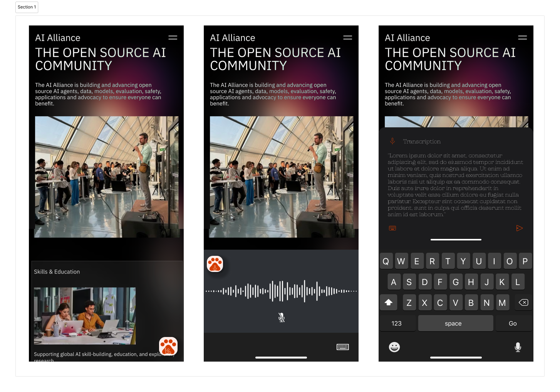Tap the M key on the keyboard
This screenshot has height=392, width=560.
coord(502,303)
